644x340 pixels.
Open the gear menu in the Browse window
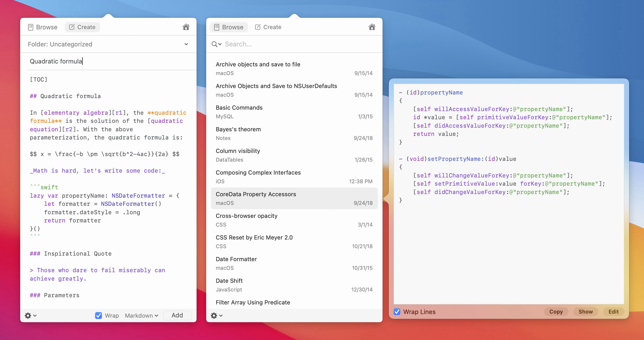point(217,315)
